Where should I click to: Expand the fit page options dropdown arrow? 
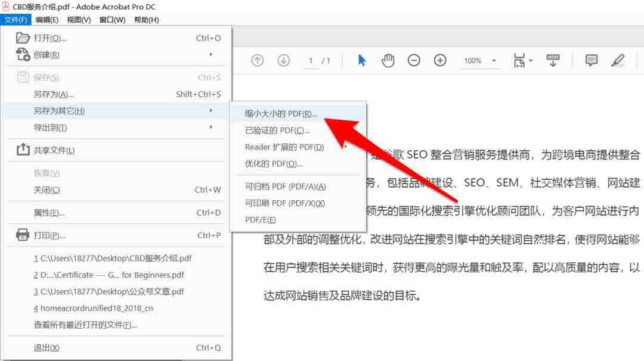[x=531, y=61]
